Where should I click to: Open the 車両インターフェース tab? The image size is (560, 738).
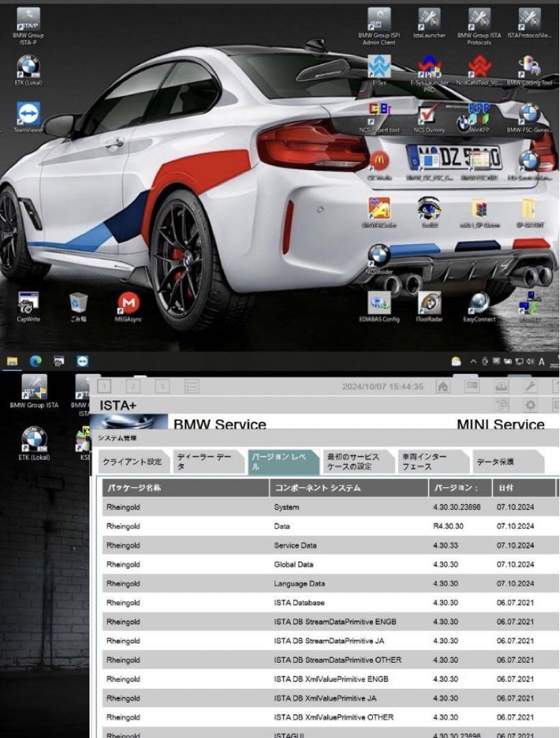tap(432, 462)
